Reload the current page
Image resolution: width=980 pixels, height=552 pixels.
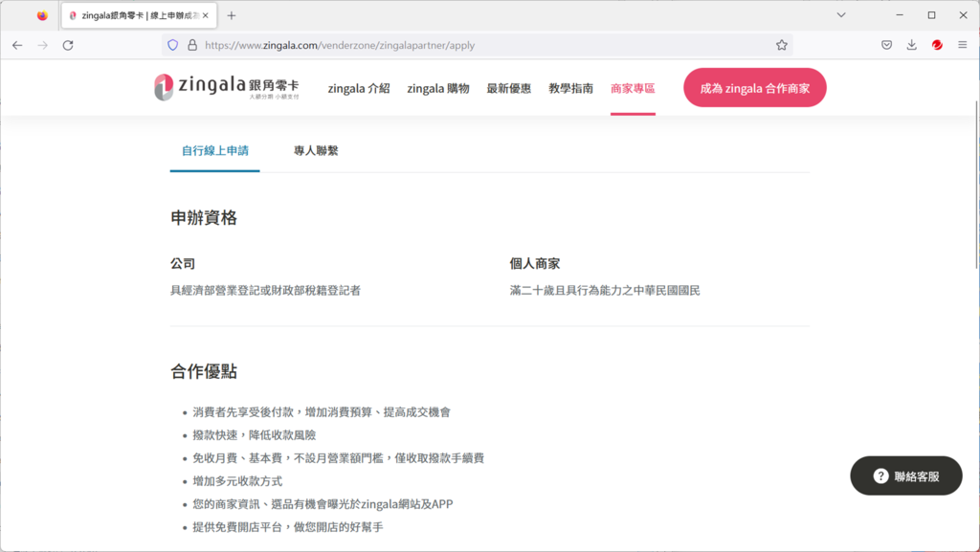point(68,45)
